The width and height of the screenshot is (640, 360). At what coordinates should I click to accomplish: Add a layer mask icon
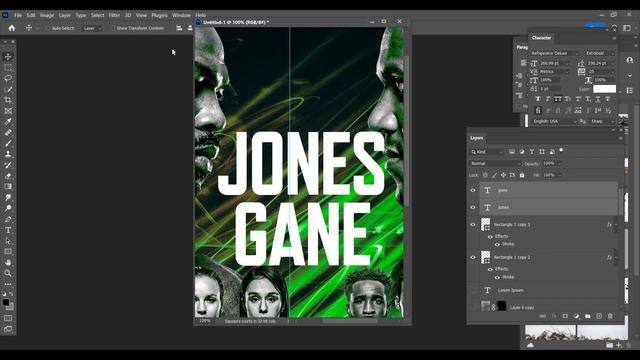pos(565,316)
